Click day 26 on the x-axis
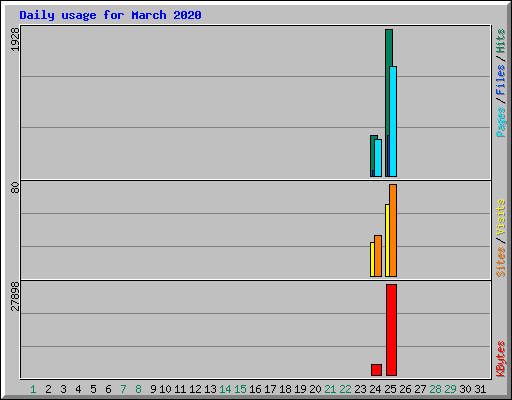This screenshot has width=512, height=400. (x=405, y=389)
